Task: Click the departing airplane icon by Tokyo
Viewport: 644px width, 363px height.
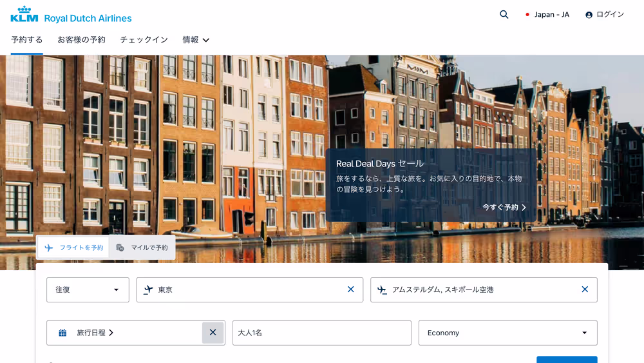Action: (149, 289)
